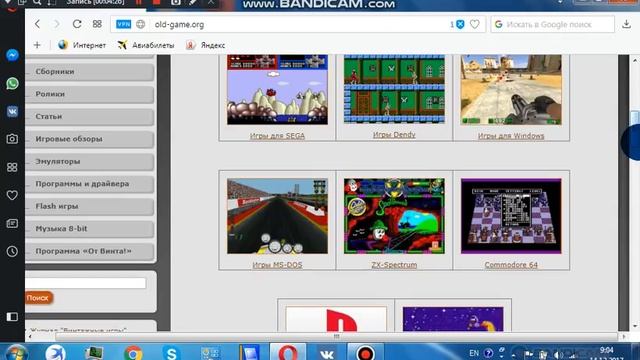This screenshot has width=640, height=360.
Task: Open the Windows Start button
Action: [x=16, y=352]
